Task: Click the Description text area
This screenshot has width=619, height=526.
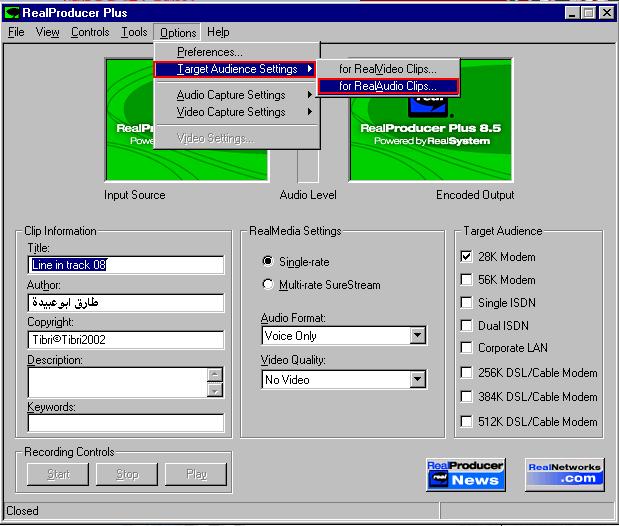Action: [118, 382]
